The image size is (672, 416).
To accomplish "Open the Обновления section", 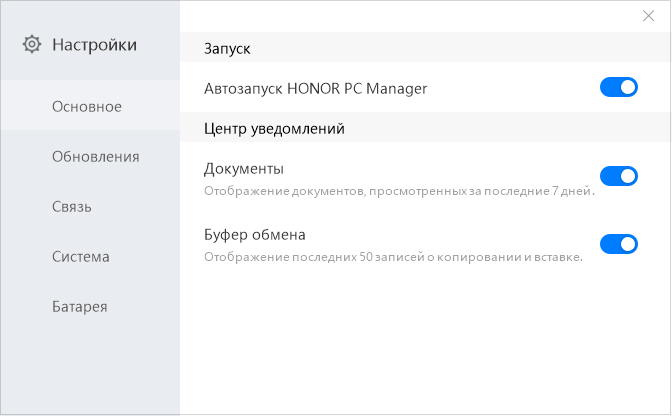I will [95, 156].
